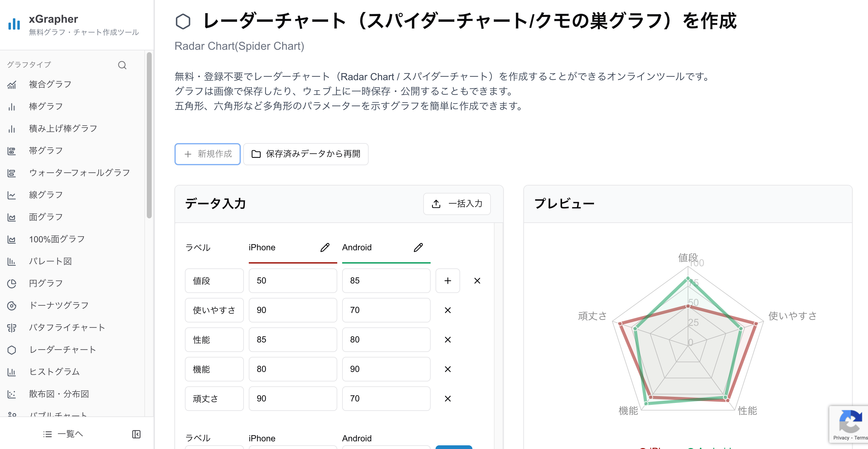Image resolution: width=868 pixels, height=449 pixels.
Task: Select the バタフライチャート butterfly chart icon
Action: pos(12,327)
